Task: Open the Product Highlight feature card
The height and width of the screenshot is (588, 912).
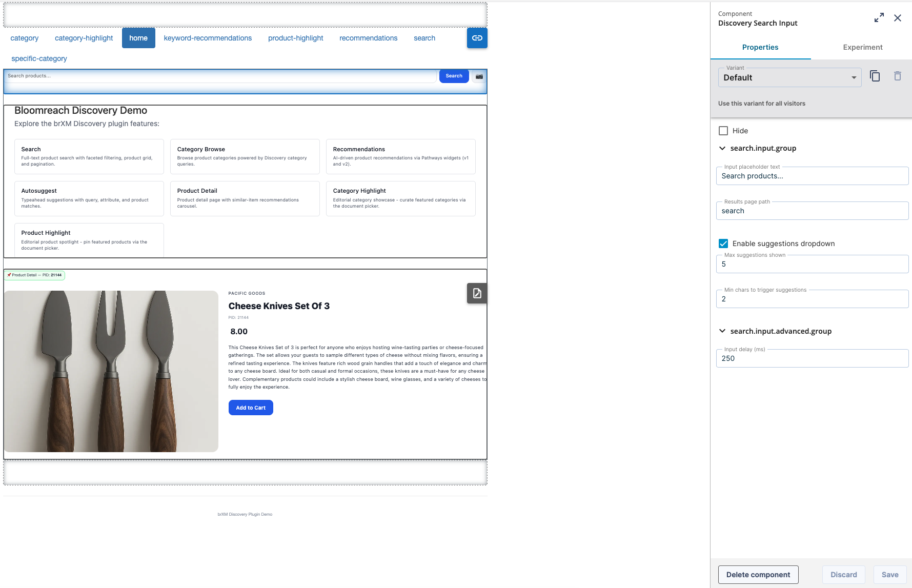Action: (x=89, y=240)
